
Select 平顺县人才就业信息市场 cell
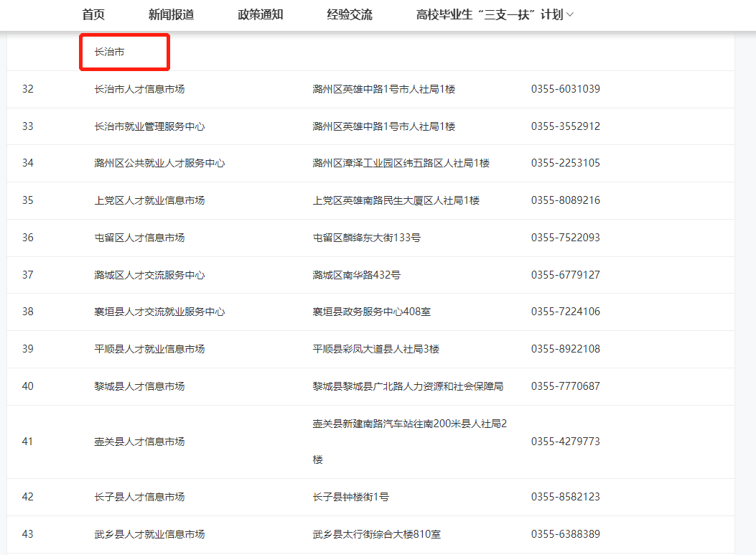149,349
